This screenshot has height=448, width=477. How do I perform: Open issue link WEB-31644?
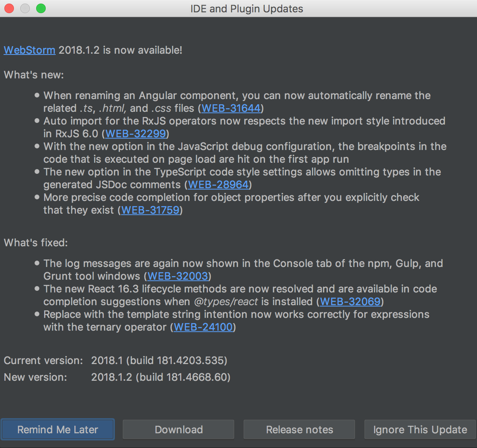click(x=231, y=108)
